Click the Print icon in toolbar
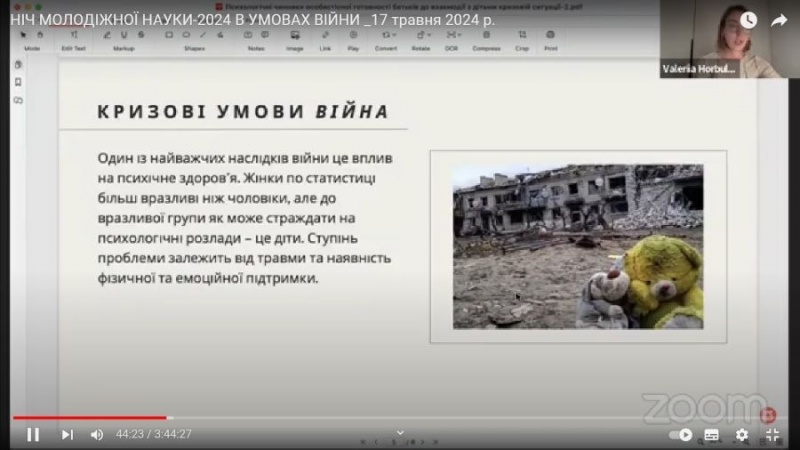This screenshot has width=800, height=450. tap(550, 37)
